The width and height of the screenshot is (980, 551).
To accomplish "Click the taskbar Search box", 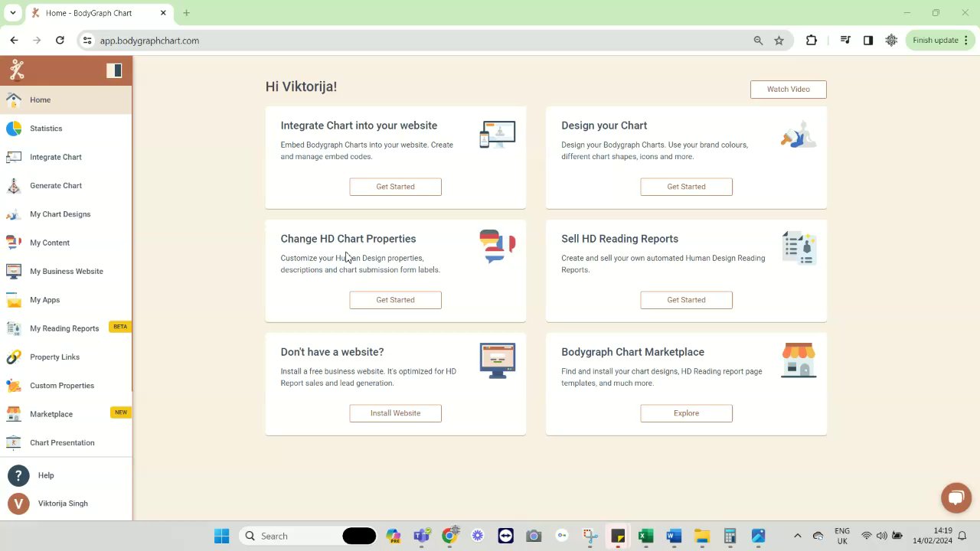I will tap(309, 536).
